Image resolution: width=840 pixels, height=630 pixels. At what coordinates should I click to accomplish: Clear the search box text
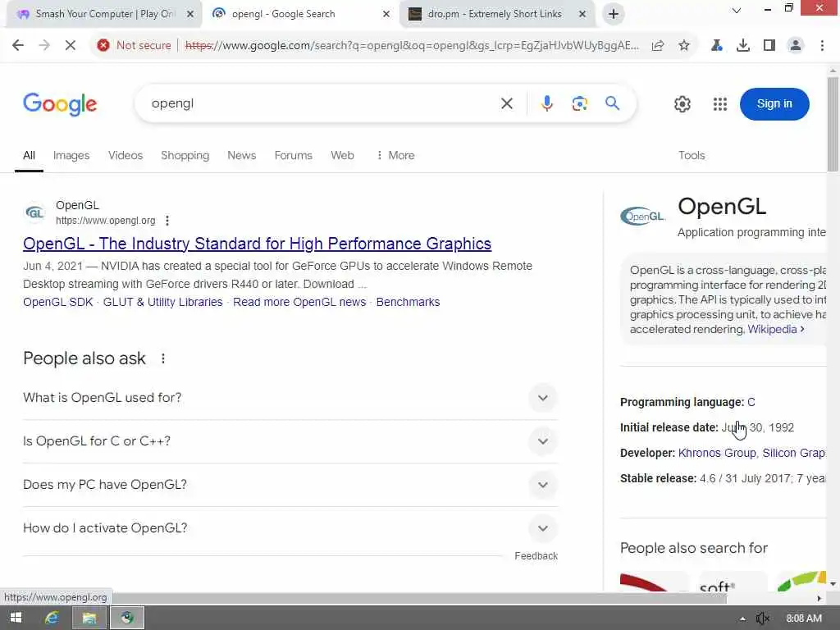pyautogui.click(x=507, y=103)
